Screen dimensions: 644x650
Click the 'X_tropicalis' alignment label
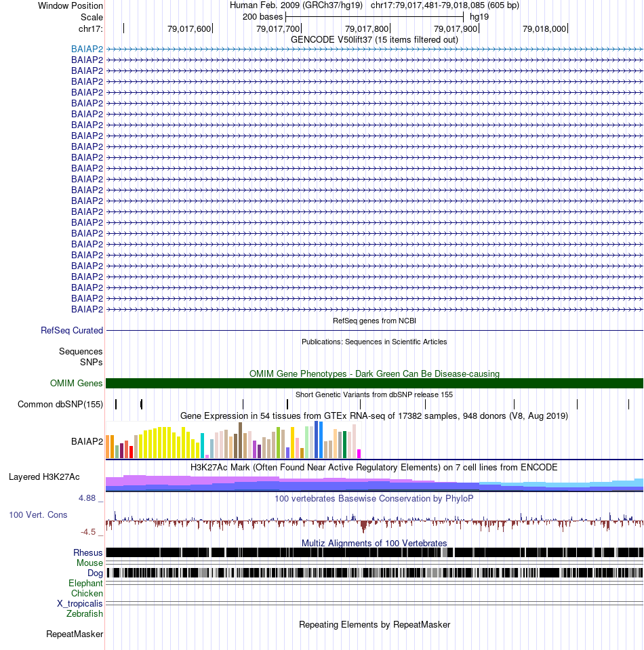point(79,603)
